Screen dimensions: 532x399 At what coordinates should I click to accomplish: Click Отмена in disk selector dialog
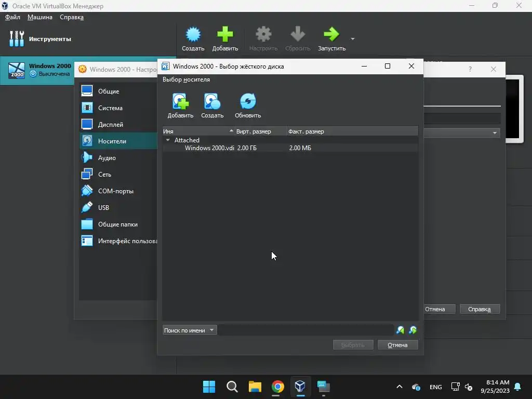(397, 345)
